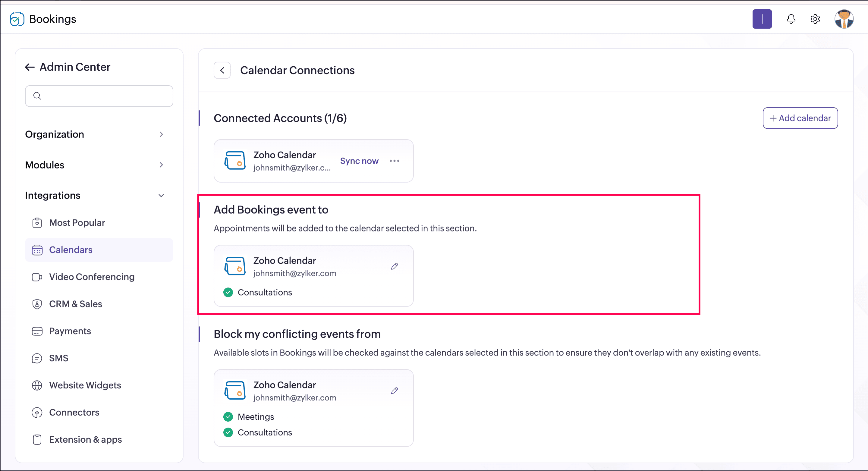Click Zoho Calendar icon in Connected Accounts
This screenshot has width=868, height=471.
(x=235, y=161)
